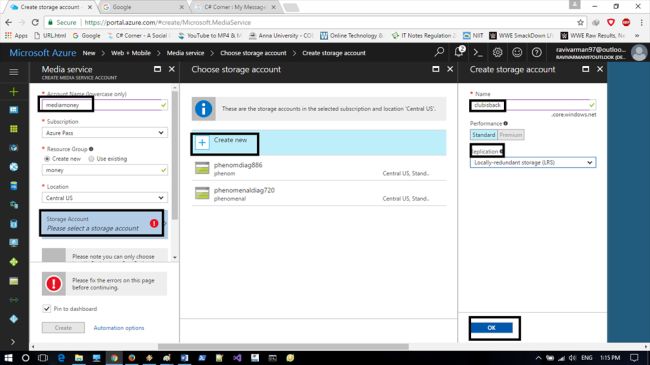650x365 pixels.
Task: Choose Standard performance option
Action: click(x=483, y=135)
